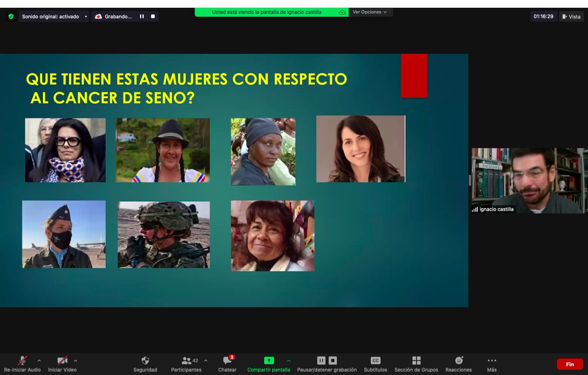Expand audio options chevron beside microphone
Screen dimensions: 588x375
coord(39,360)
